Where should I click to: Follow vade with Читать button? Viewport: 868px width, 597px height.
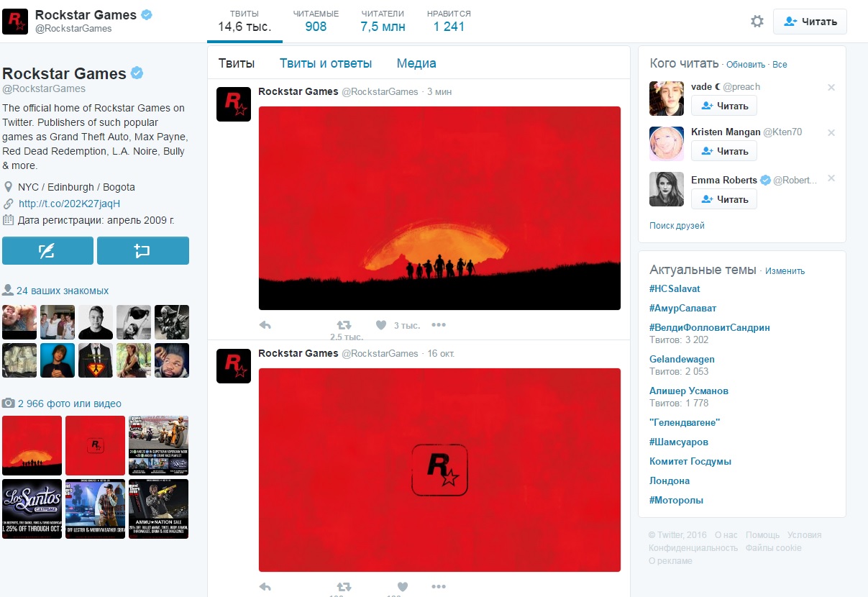[724, 106]
